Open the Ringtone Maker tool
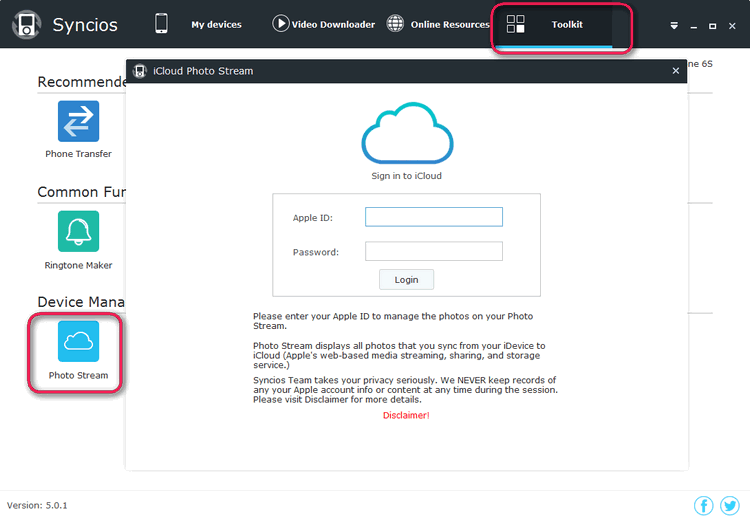The width and height of the screenshot is (750, 521). [78, 231]
